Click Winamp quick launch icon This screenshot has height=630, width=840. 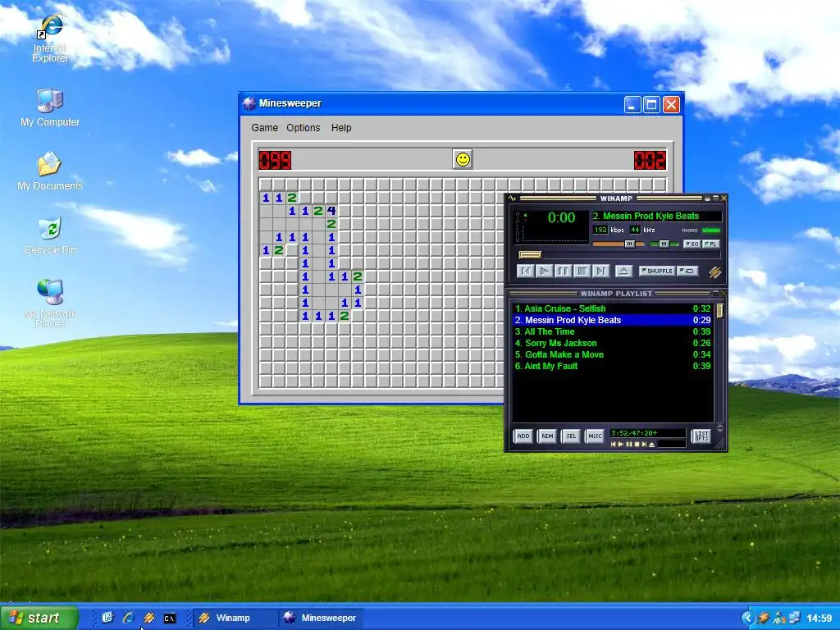pos(149,619)
